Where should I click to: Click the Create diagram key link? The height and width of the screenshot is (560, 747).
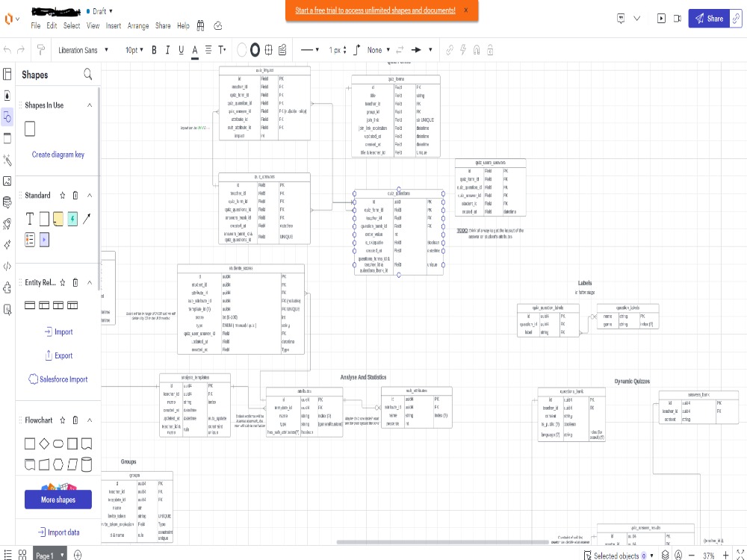tap(58, 155)
